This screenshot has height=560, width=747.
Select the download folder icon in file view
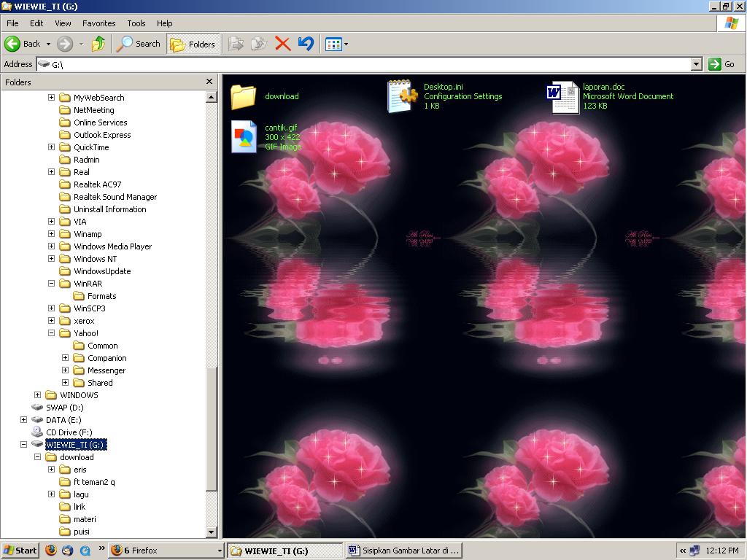pos(244,97)
